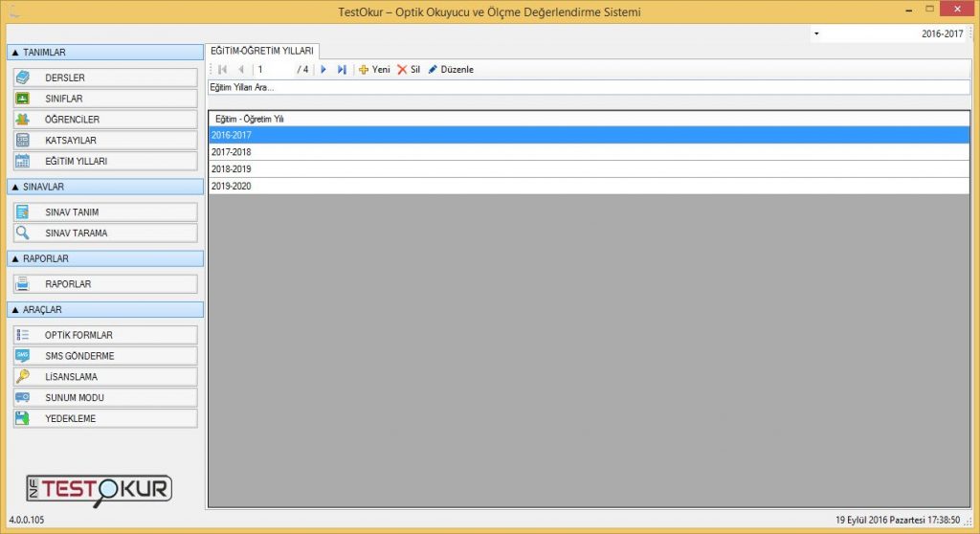Jump to the last record arrow

(x=342, y=70)
